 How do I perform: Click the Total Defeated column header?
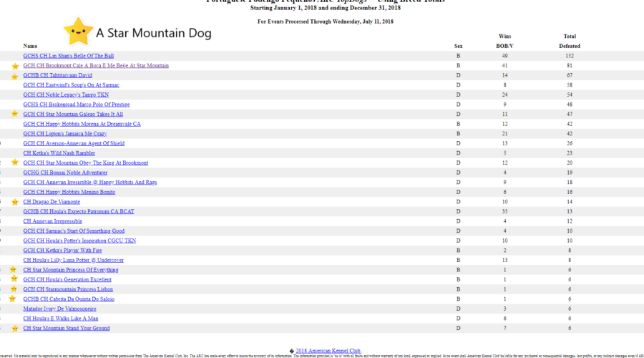click(570, 41)
